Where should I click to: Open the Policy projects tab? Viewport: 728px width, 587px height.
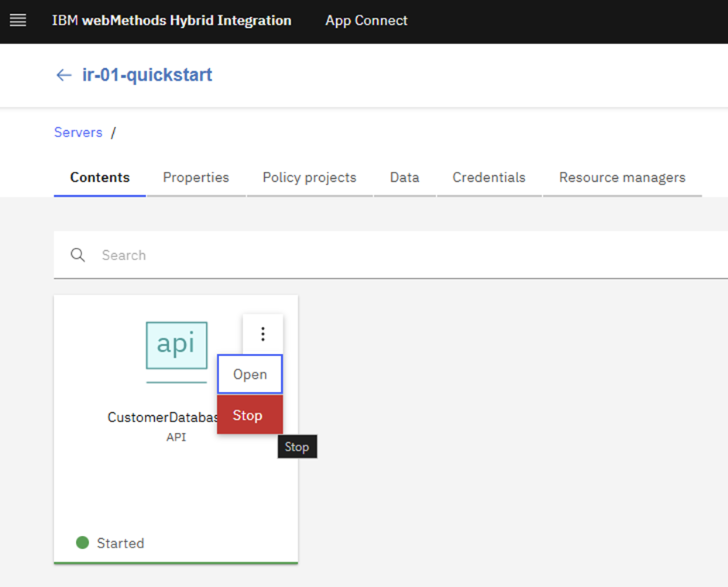pyautogui.click(x=310, y=177)
